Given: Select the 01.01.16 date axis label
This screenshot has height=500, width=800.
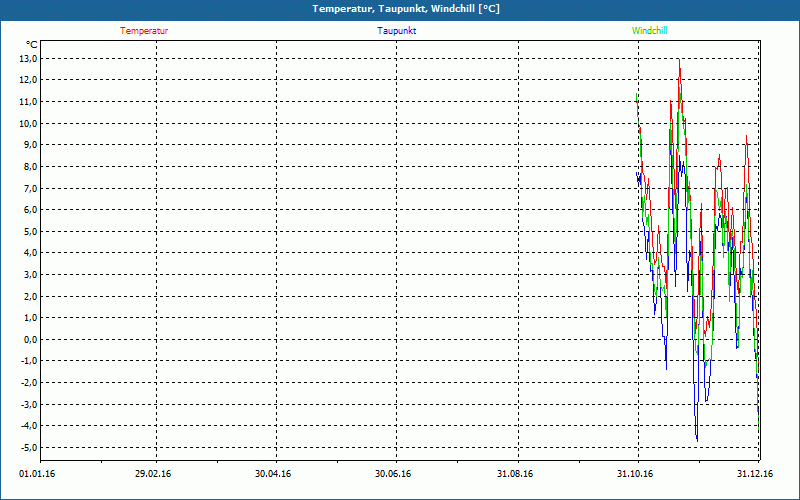Looking at the screenshot, I should pos(37,474).
